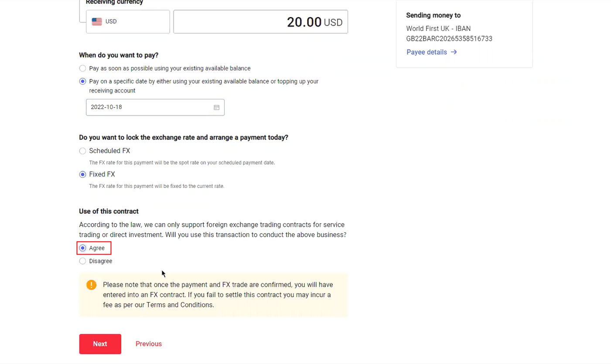This screenshot has height=364, width=611.
Task: Go back with the Previous link
Action: tap(148, 344)
